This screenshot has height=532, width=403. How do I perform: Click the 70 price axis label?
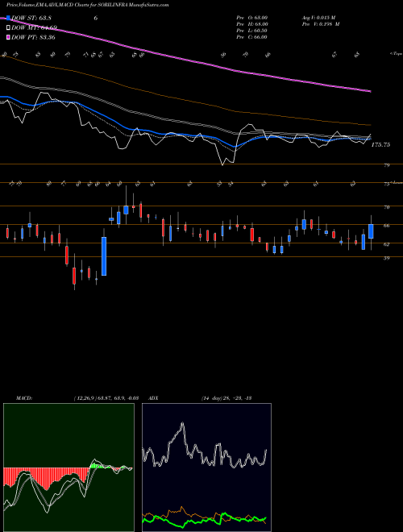pos(386,207)
